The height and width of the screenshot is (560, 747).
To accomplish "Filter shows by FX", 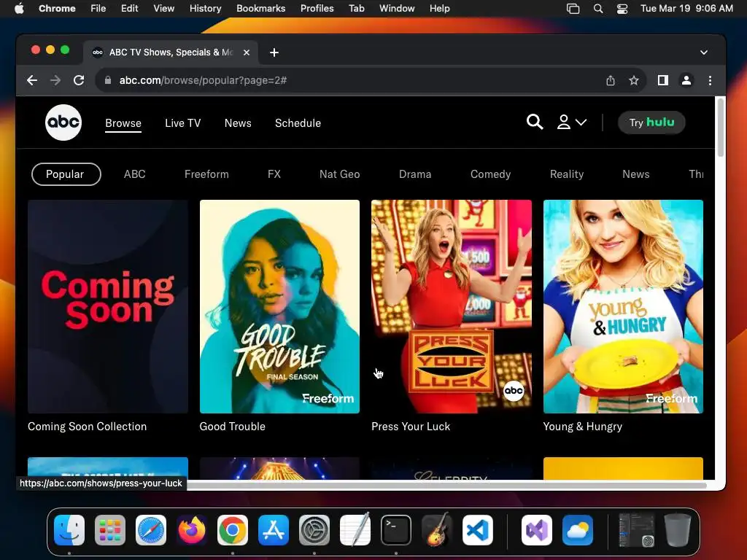I will 274,174.
